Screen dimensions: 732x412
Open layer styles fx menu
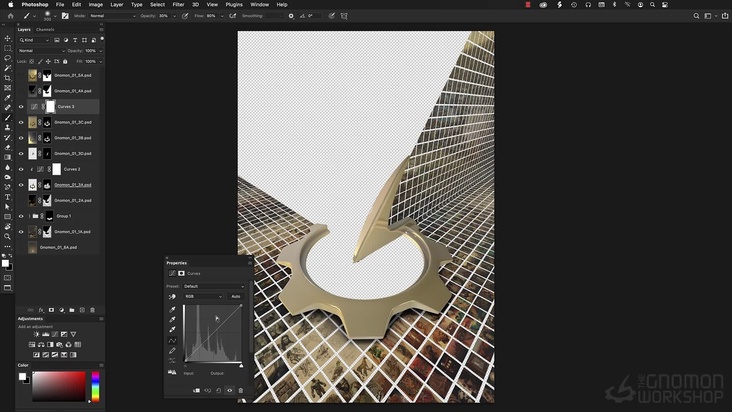click(41, 310)
